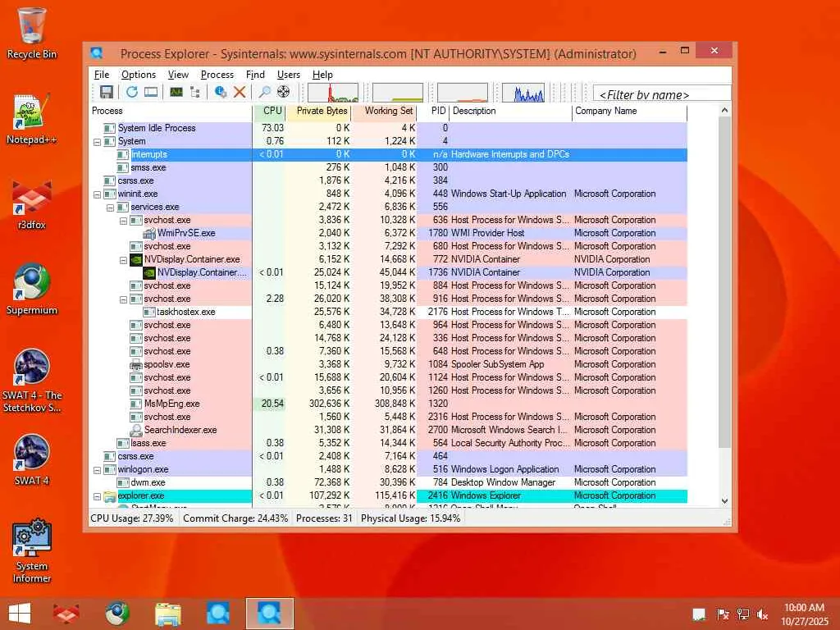Click the Find Handle or DLL magnifier icon
The image size is (840, 630).
click(264, 92)
